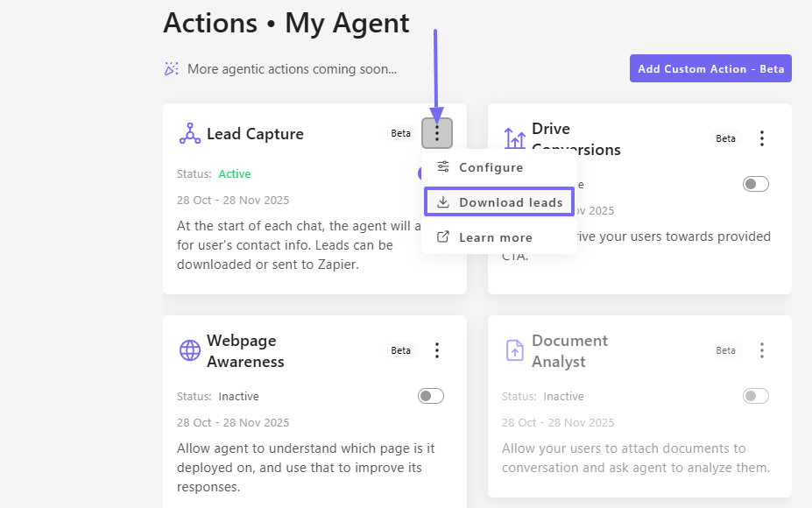Activate the Document Analyst toggle
812x508 pixels.
(x=755, y=396)
